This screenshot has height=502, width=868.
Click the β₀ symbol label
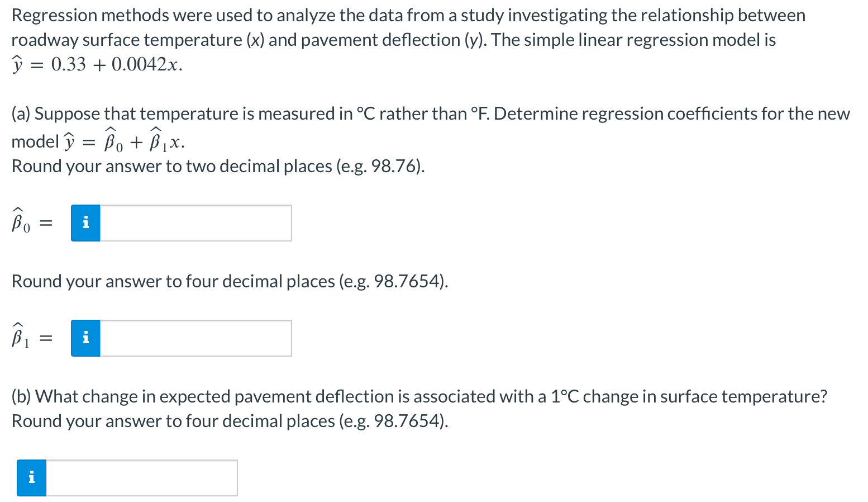[x=20, y=222]
